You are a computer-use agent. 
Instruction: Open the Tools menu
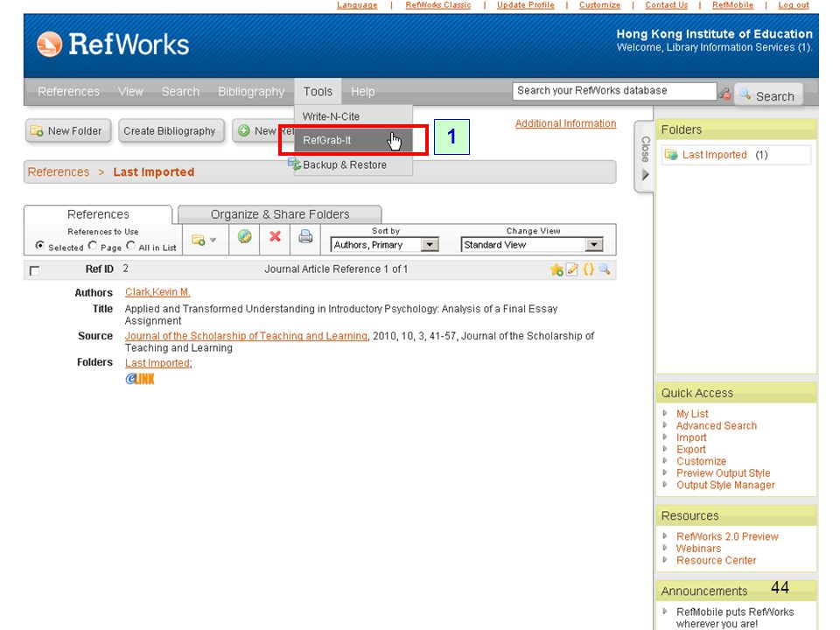tap(318, 92)
